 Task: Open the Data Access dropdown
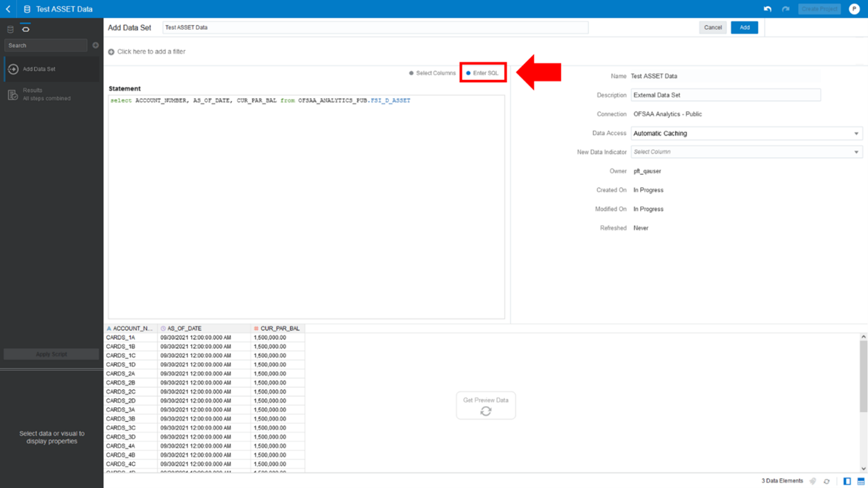[747, 133]
